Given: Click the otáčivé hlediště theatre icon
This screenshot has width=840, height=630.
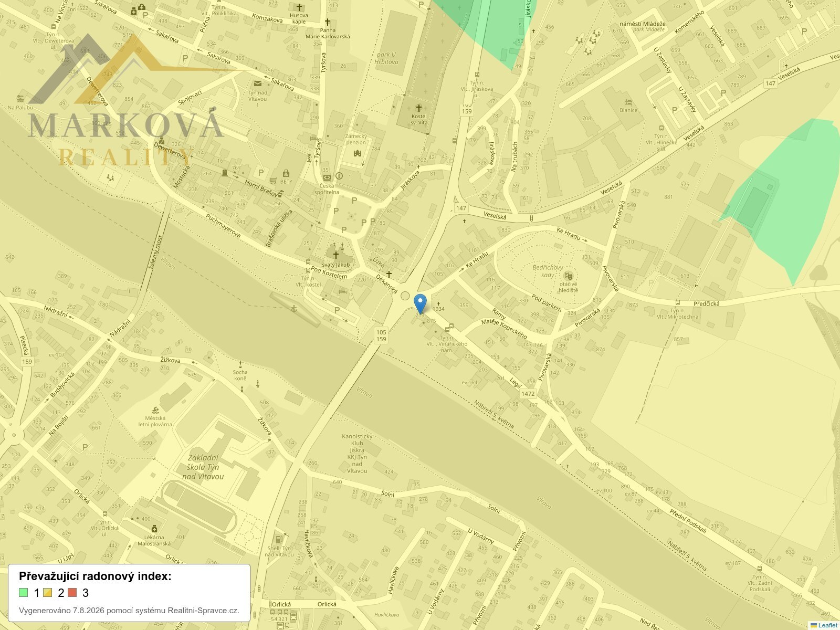Looking at the screenshot, I should (568, 276).
